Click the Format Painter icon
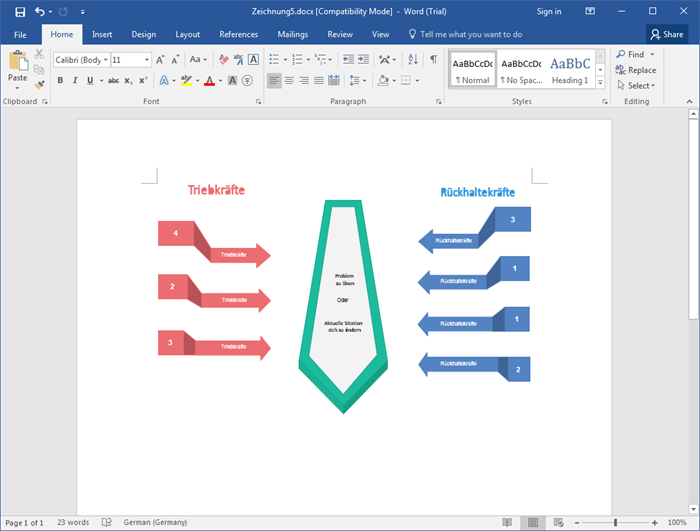The image size is (700, 531). 39,85
